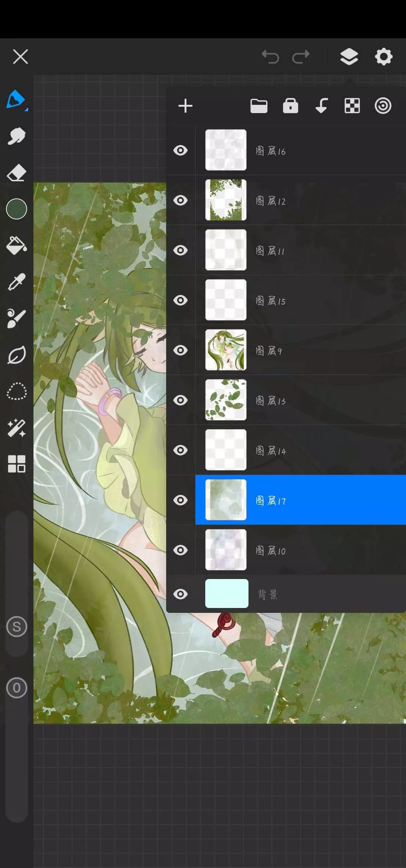Select the 图层10 layer name
The width and height of the screenshot is (406, 868).
click(x=271, y=551)
